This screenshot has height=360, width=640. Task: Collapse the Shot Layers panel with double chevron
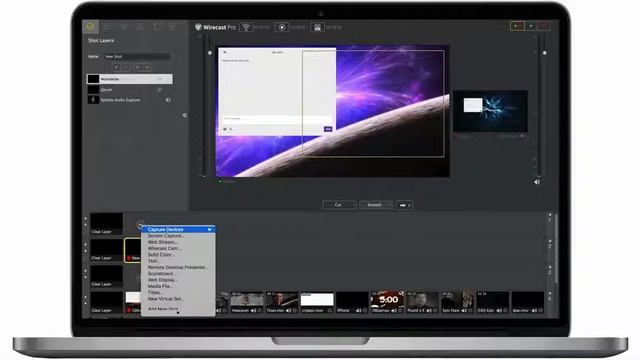coord(184,116)
